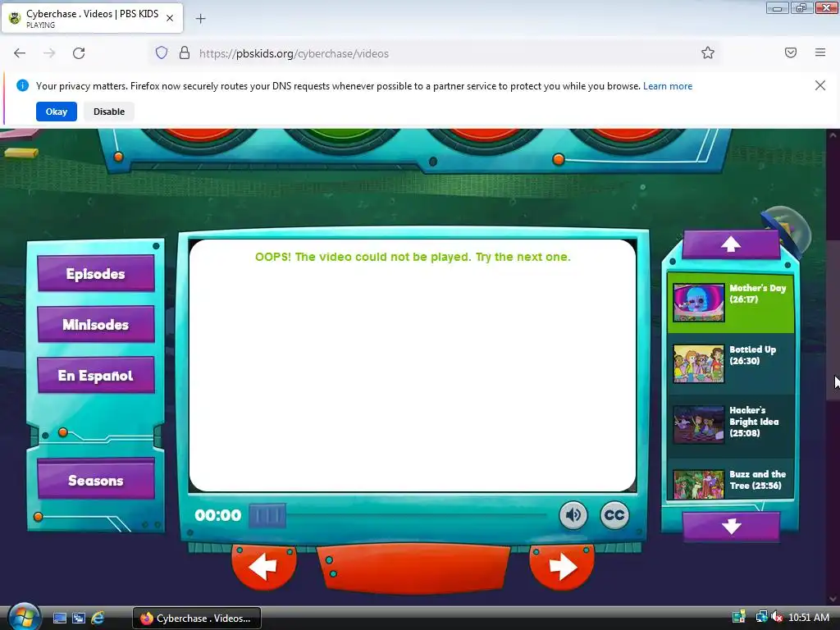
Task: Open the tracking protection shield icon
Action: [x=162, y=53]
